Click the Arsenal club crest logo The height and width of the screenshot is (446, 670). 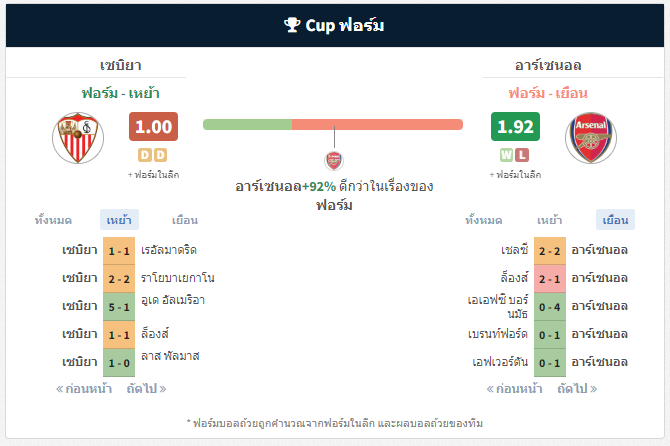coord(591,138)
